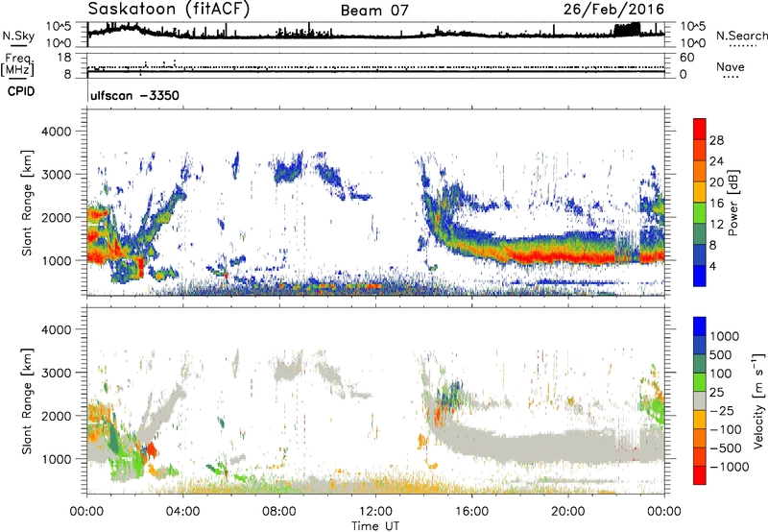Click the "08:00" time axis tick
Screen dimensions: 768x532
(x=279, y=512)
